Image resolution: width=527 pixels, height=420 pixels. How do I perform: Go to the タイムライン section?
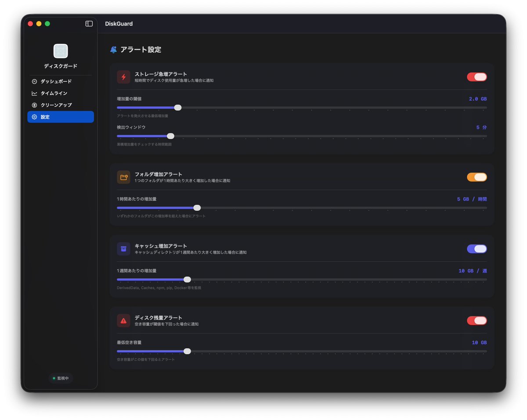pyautogui.click(x=61, y=93)
